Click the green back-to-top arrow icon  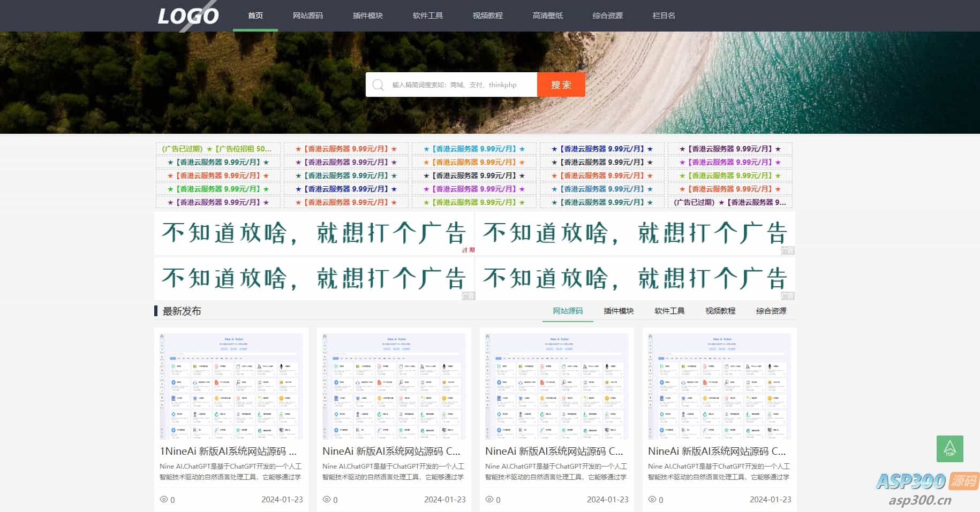(x=951, y=448)
